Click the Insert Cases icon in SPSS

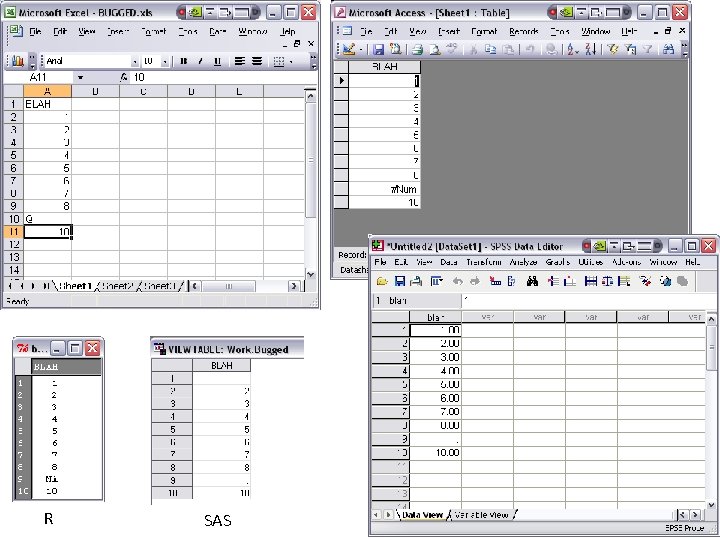tap(553, 281)
